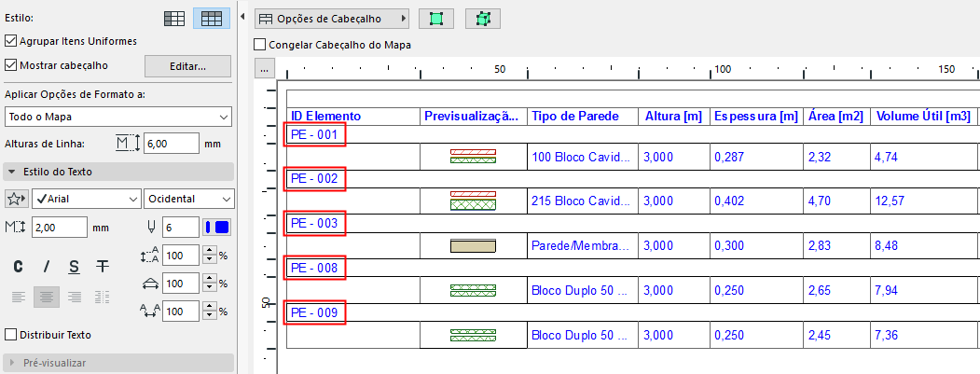Image resolution: width=980 pixels, height=374 pixels.
Task: Toggle bold text style (C)
Action: [19, 267]
